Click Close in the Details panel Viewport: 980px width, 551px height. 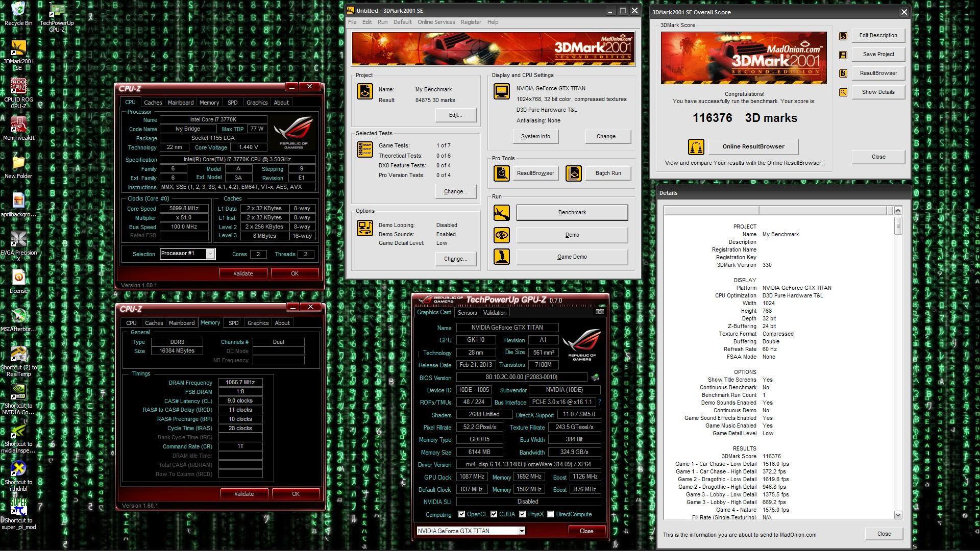click(x=884, y=534)
